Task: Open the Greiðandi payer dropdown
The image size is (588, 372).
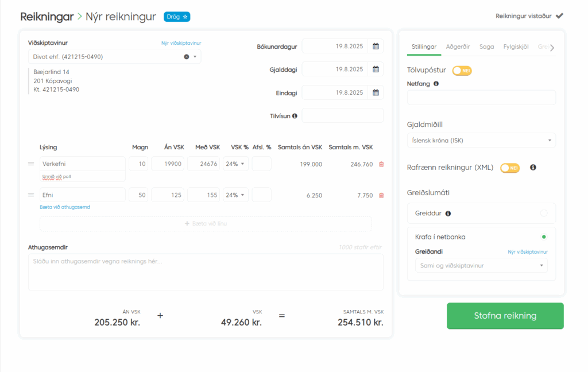Action: pos(481,265)
